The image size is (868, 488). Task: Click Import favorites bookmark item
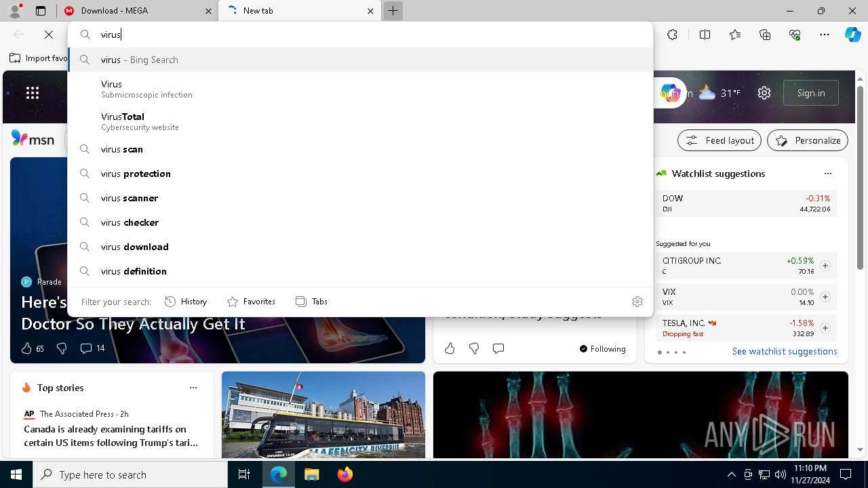[39, 58]
